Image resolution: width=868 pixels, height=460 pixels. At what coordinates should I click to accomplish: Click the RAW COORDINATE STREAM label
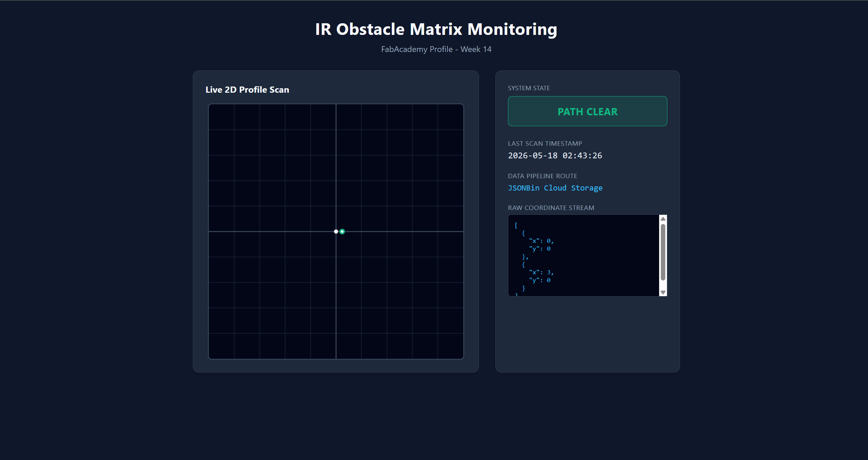(551, 208)
